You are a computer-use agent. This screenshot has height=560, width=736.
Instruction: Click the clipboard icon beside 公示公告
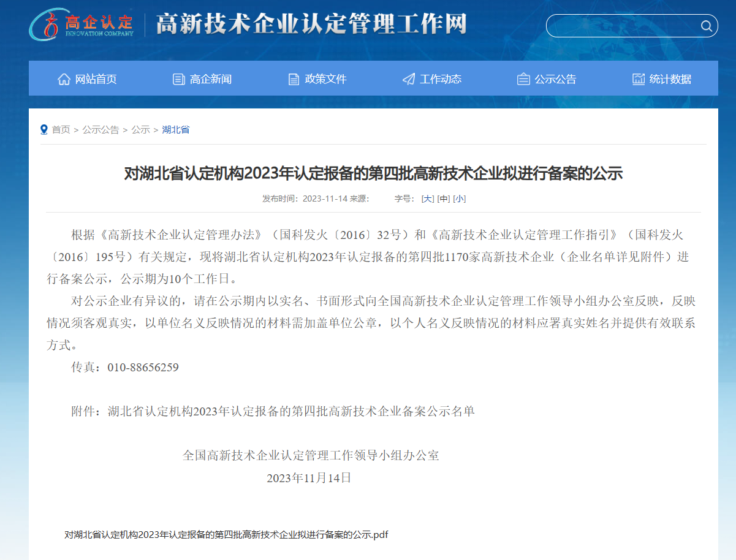pos(523,79)
